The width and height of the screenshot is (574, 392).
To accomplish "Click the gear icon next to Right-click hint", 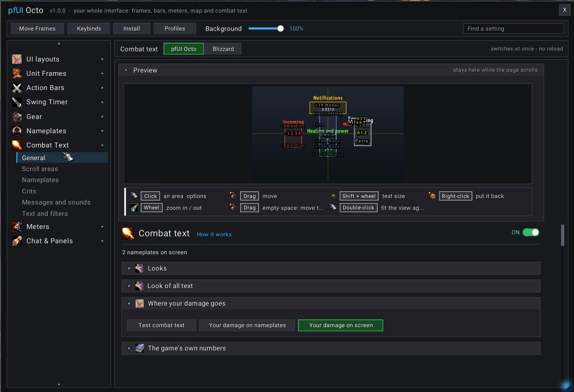I will (432, 196).
